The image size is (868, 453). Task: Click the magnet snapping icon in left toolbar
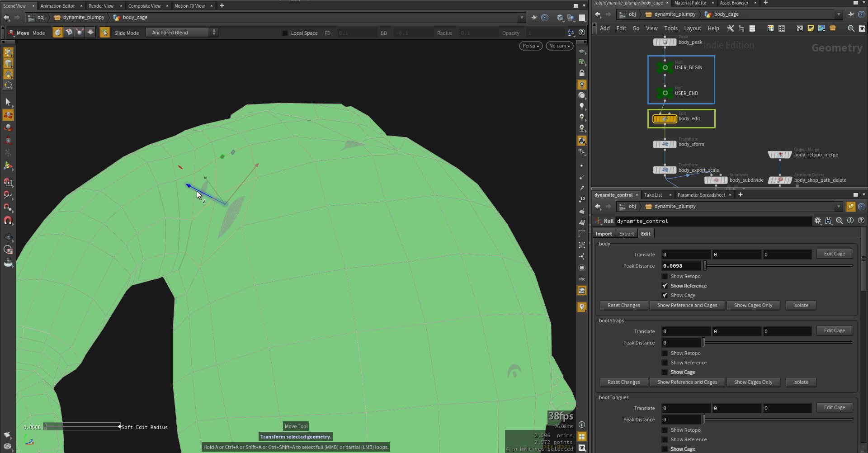[x=8, y=221]
